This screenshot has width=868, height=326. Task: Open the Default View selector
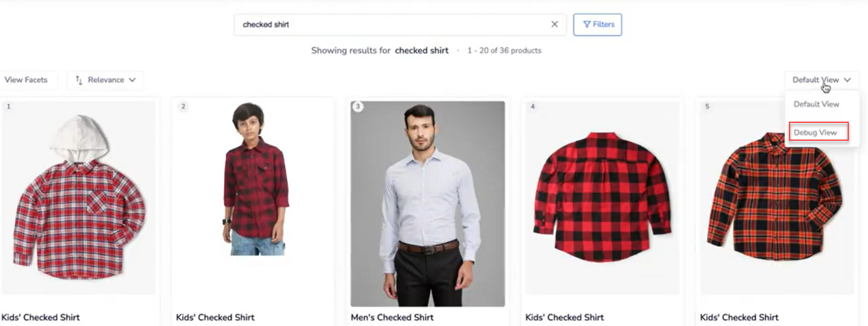click(x=822, y=80)
